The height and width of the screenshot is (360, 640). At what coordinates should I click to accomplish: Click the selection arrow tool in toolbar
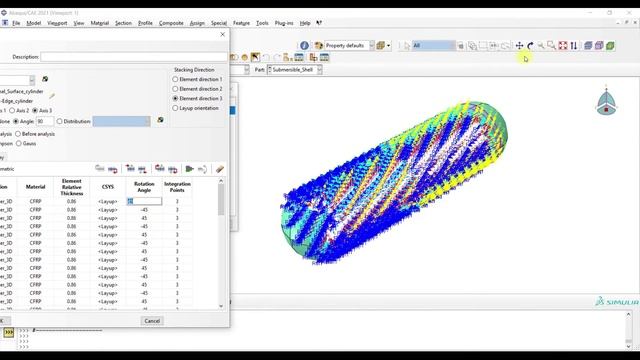tap(407, 46)
